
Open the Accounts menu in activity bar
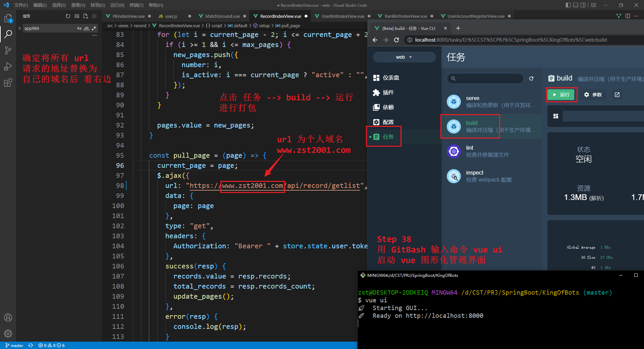click(8, 317)
